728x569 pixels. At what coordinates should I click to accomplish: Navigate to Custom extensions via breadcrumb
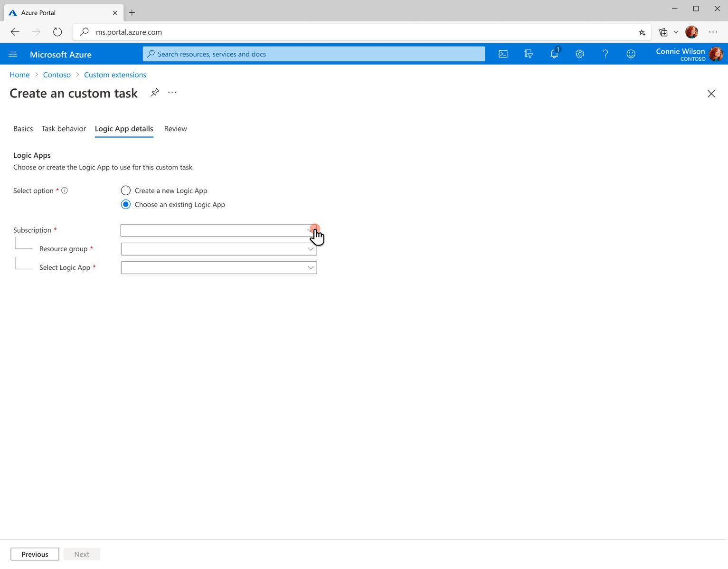(115, 75)
